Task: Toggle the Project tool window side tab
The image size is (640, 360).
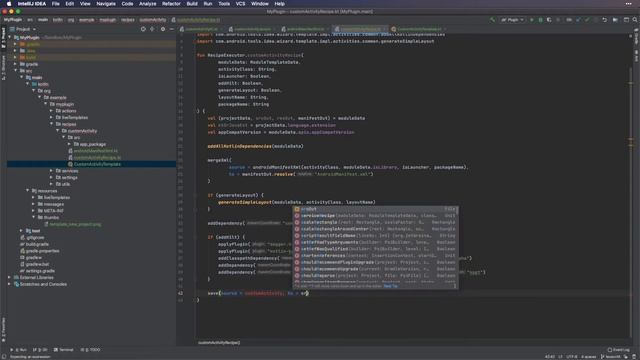Action: pyautogui.click(x=3, y=38)
